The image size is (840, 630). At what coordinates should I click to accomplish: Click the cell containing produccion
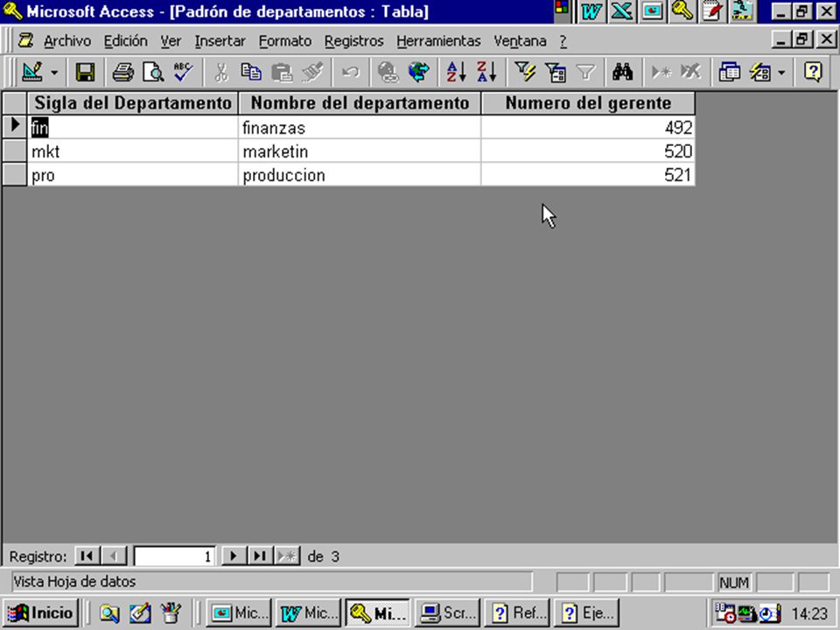(360, 175)
